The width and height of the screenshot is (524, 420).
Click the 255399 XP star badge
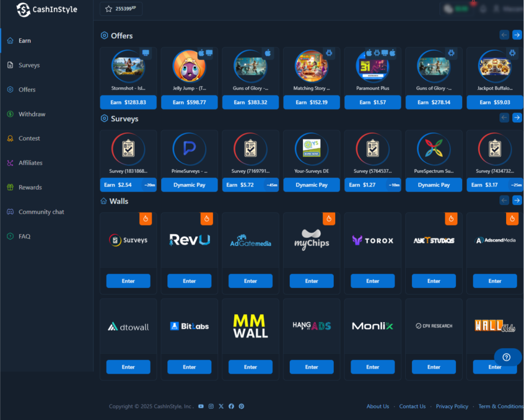(x=121, y=9)
